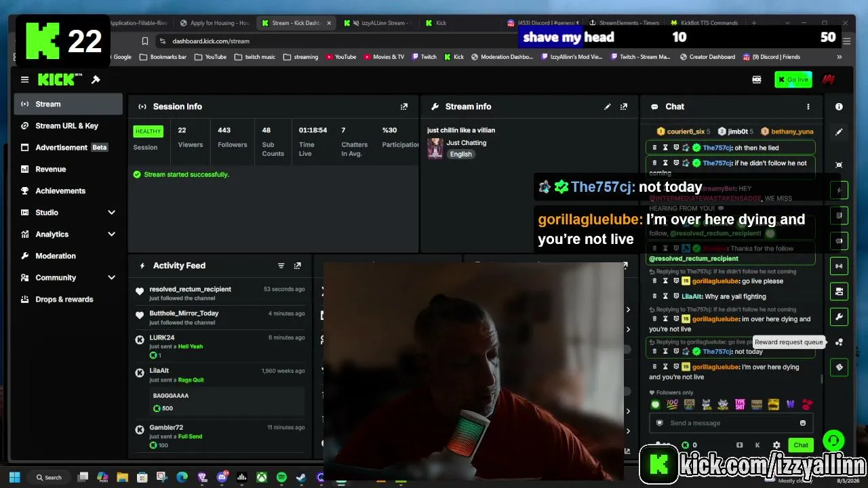Viewport: 868px width, 488px height.
Task: Click the focus frame icon in right sidebar
Action: pos(839,165)
